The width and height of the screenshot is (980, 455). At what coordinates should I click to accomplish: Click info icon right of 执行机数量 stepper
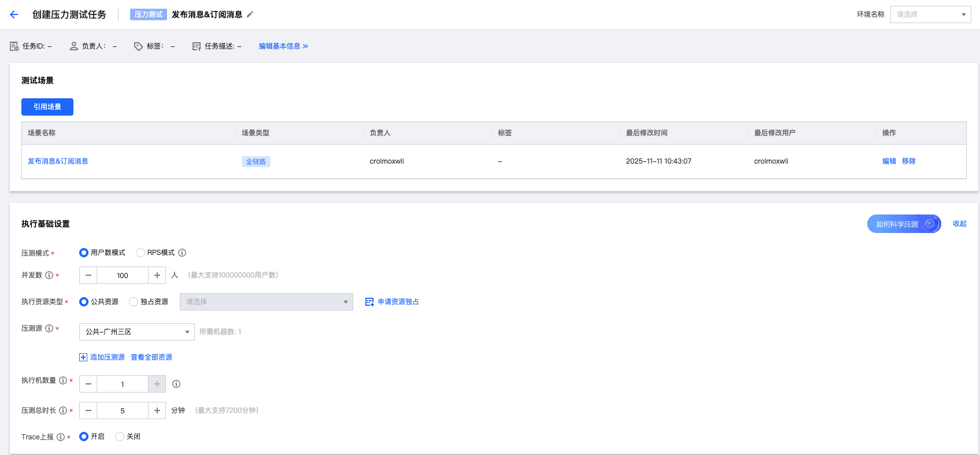176,384
